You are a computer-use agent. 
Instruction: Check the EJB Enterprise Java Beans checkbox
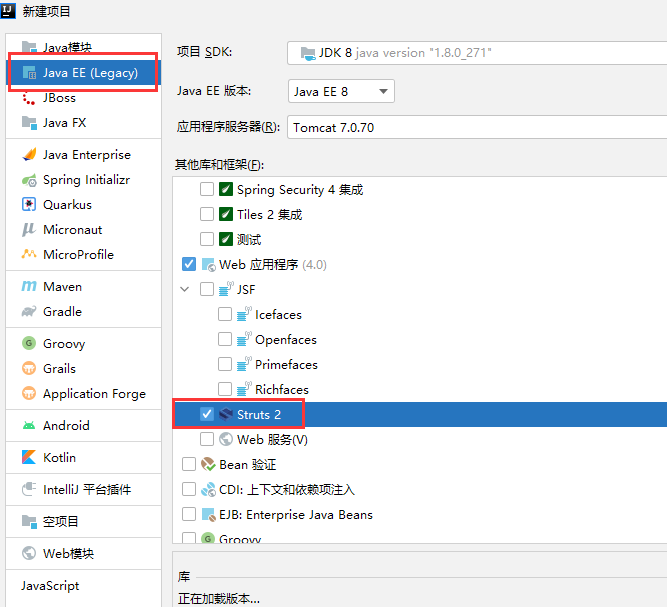tap(189, 514)
